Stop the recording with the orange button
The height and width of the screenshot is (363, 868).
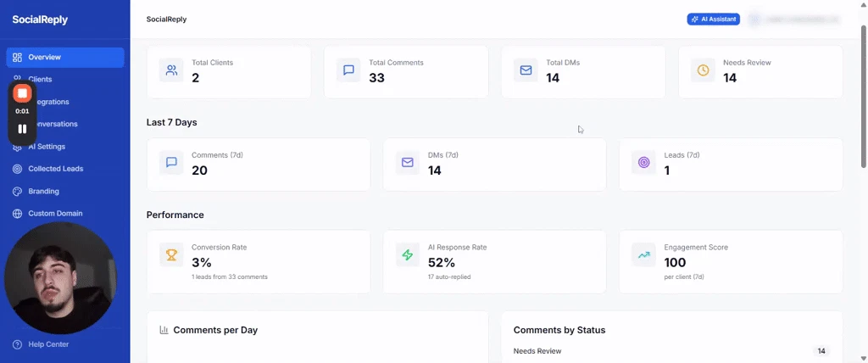coord(22,93)
